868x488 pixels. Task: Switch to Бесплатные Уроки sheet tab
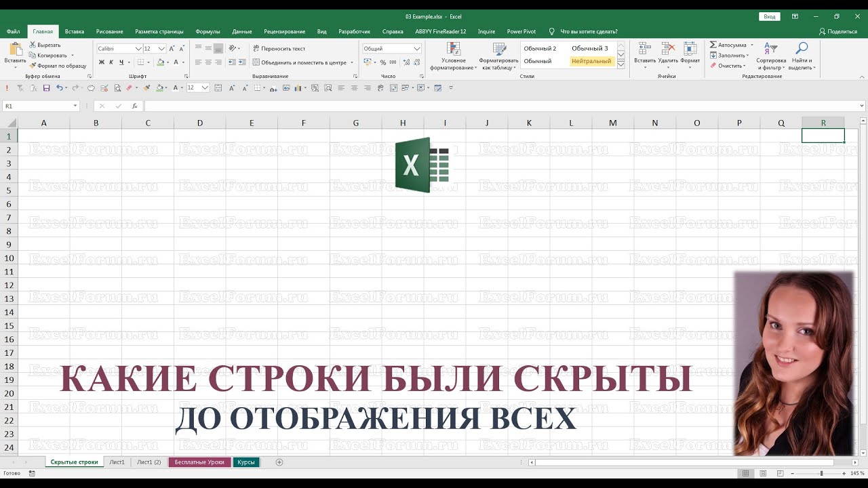[x=199, y=462]
